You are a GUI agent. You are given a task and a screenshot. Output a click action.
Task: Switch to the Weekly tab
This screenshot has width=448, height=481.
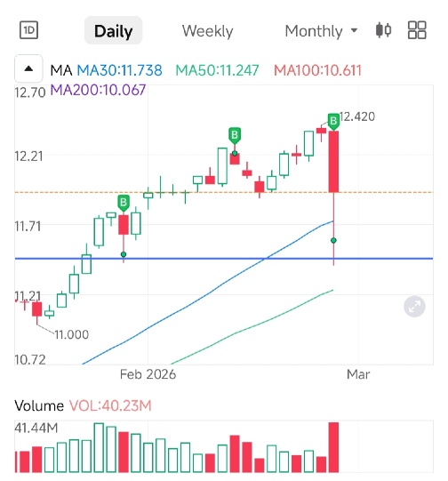(x=208, y=31)
